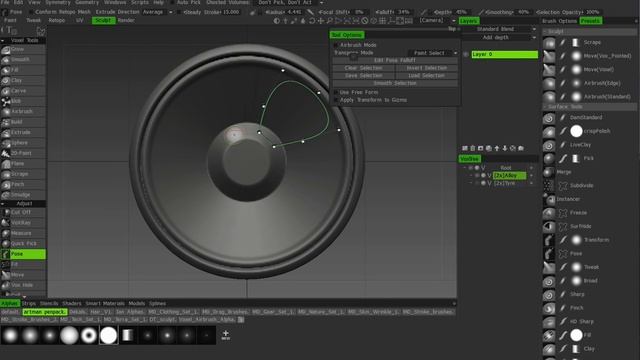Select the Extrude voxel tool

pos(23,132)
